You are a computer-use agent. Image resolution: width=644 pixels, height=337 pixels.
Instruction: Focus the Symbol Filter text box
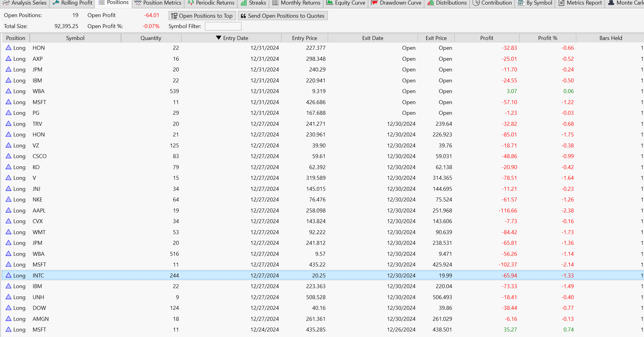223,26
